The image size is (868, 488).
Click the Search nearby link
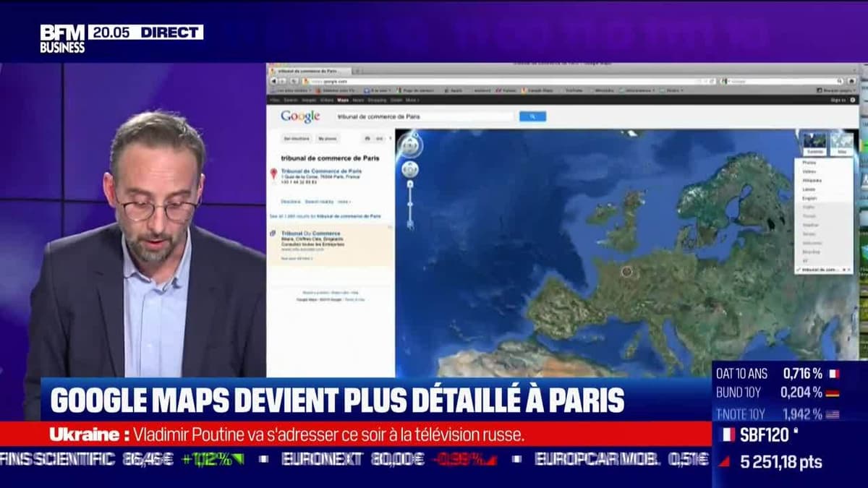coord(319,202)
